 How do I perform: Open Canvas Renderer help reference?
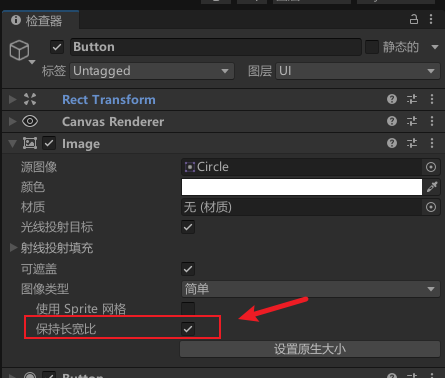(392, 121)
